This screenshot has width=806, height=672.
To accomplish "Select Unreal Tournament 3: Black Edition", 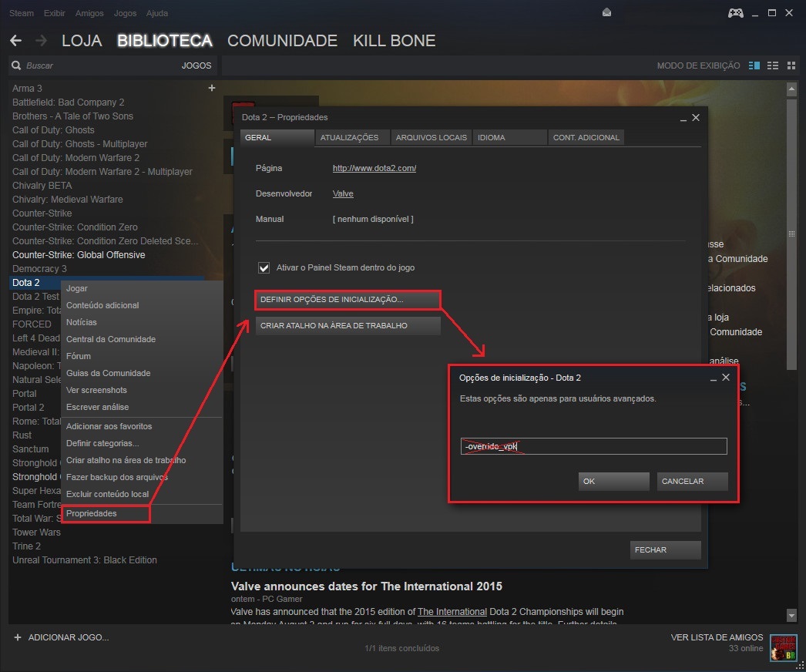I will click(85, 560).
